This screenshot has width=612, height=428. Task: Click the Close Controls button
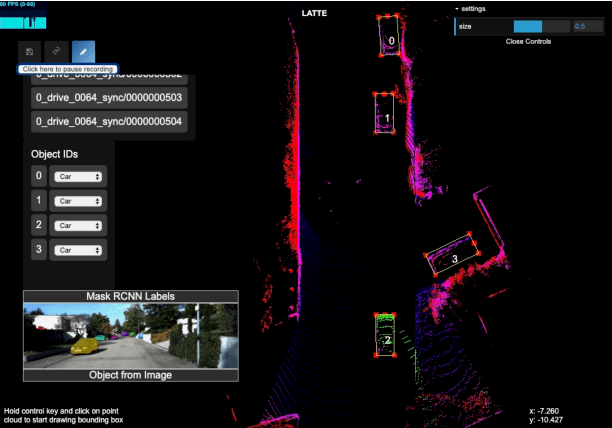click(528, 41)
